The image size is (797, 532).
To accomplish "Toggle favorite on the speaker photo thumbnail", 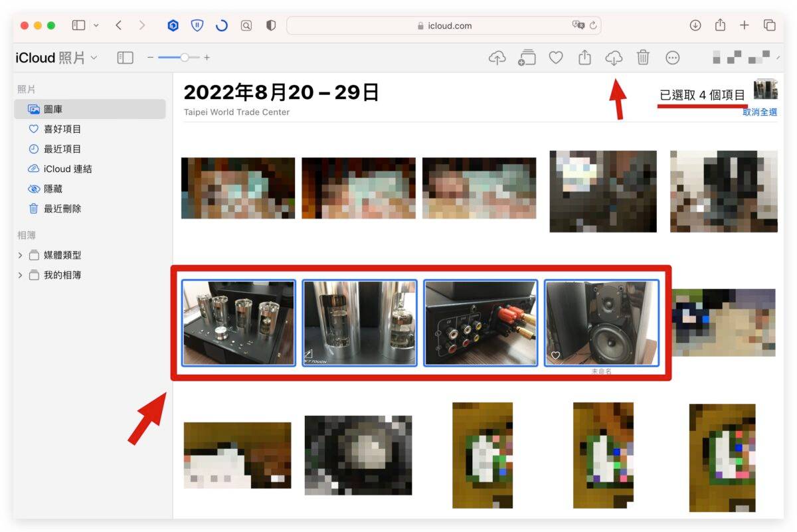I will pos(556,356).
